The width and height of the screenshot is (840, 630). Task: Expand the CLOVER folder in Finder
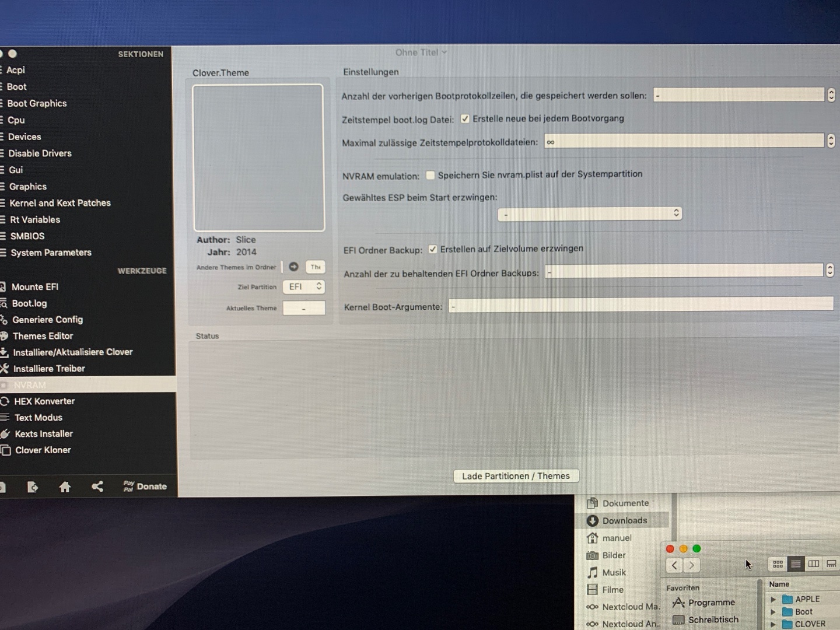coord(773,624)
